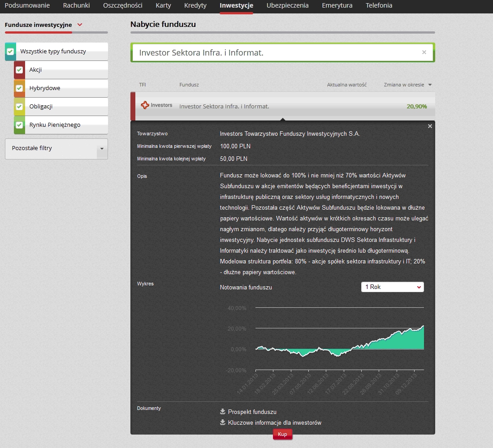Go to the Rachunki tab
The height and width of the screenshot is (448, 493).
[x=76, y=5]
